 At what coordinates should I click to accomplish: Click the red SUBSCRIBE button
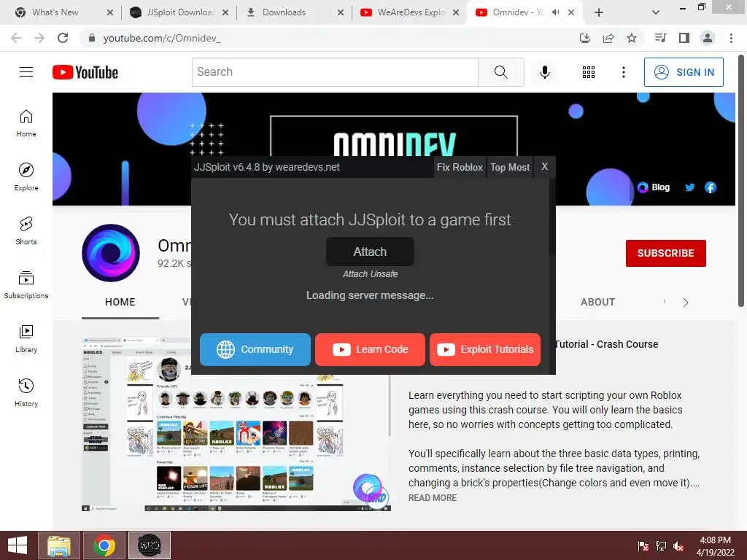tap(665, 253)
